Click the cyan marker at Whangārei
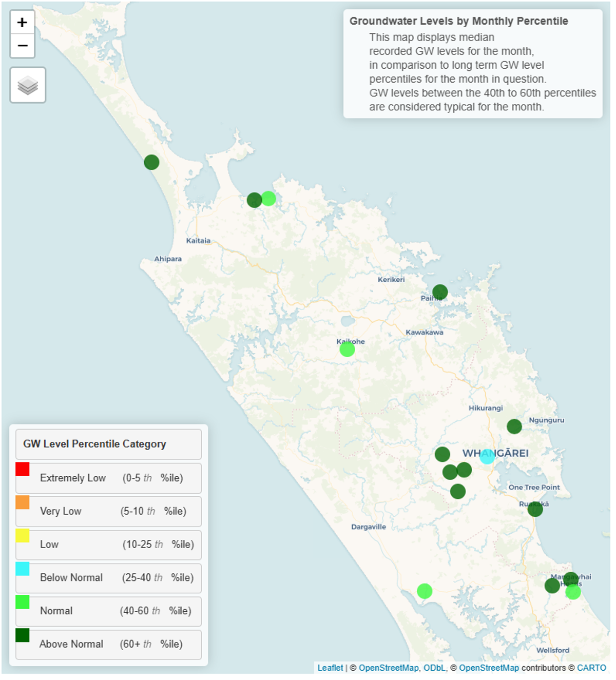 [x=487, y=456]
